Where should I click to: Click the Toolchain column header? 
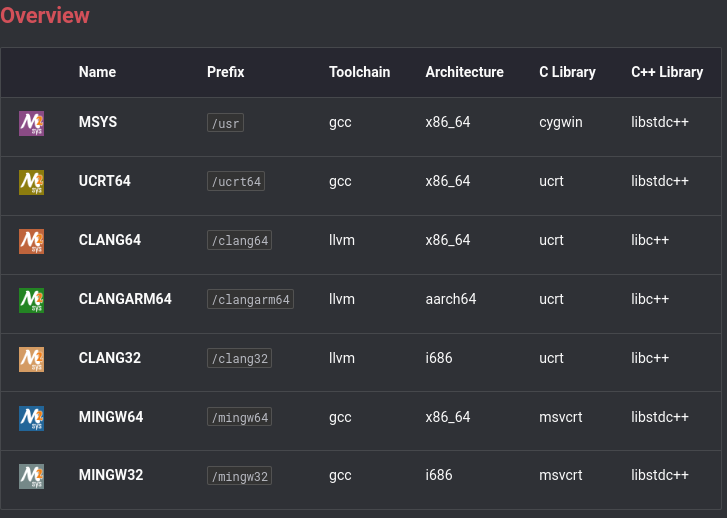click(x=359, y=72)
